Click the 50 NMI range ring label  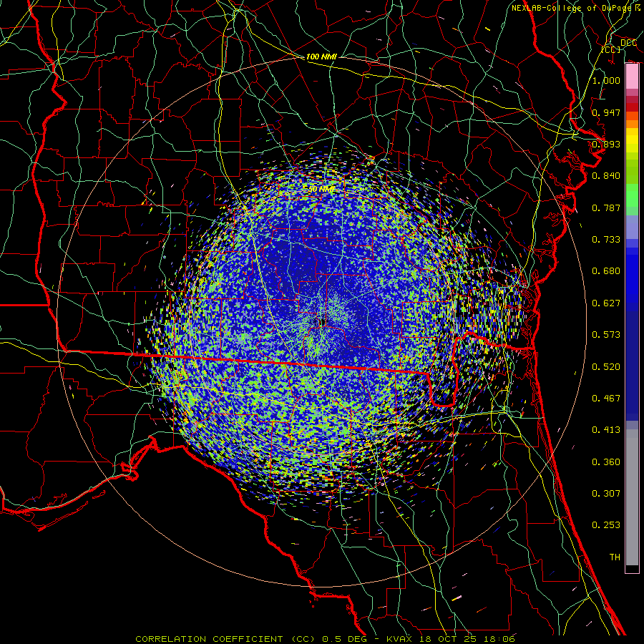pos(321,190)
